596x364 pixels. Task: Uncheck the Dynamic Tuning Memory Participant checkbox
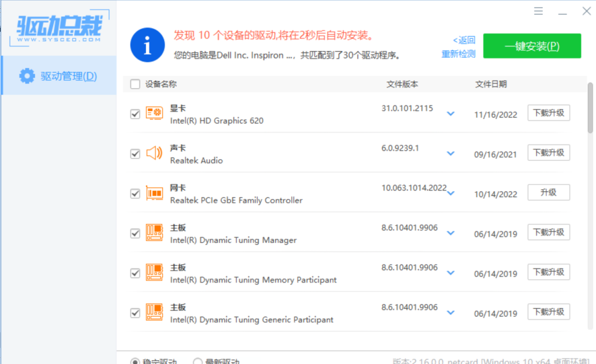tap(135, 273)
